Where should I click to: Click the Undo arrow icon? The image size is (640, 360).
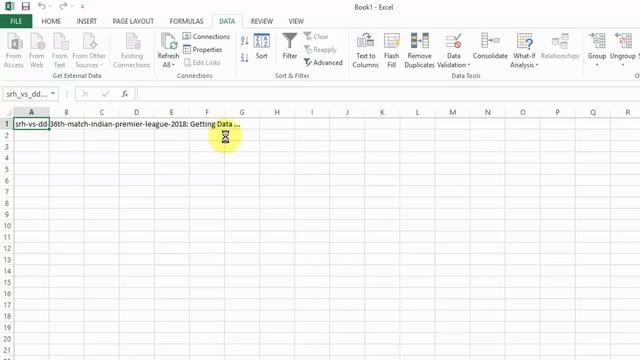[41, 6]
